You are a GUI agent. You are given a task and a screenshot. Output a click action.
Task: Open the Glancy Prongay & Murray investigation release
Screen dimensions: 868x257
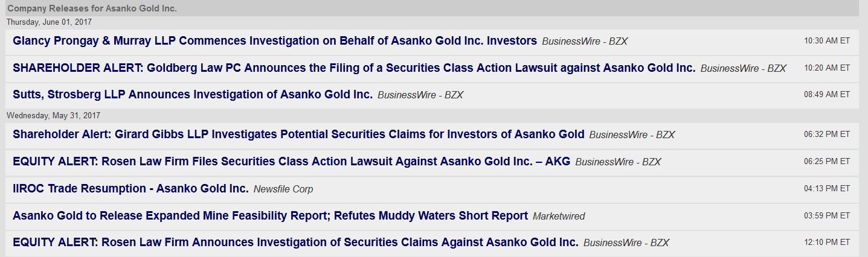coord(274,41)
